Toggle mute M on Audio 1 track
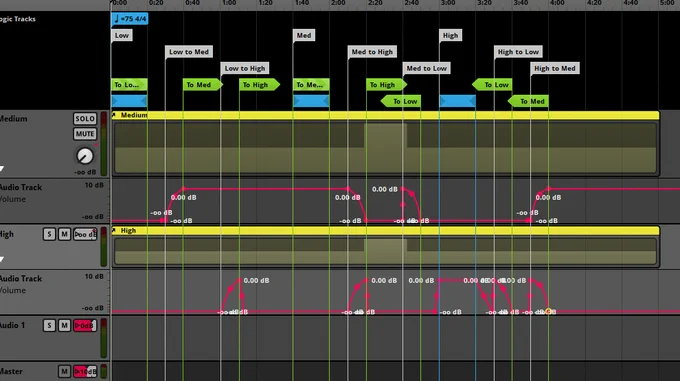The width and height of the screenshot is (680, 381). (x=64, y=326)
